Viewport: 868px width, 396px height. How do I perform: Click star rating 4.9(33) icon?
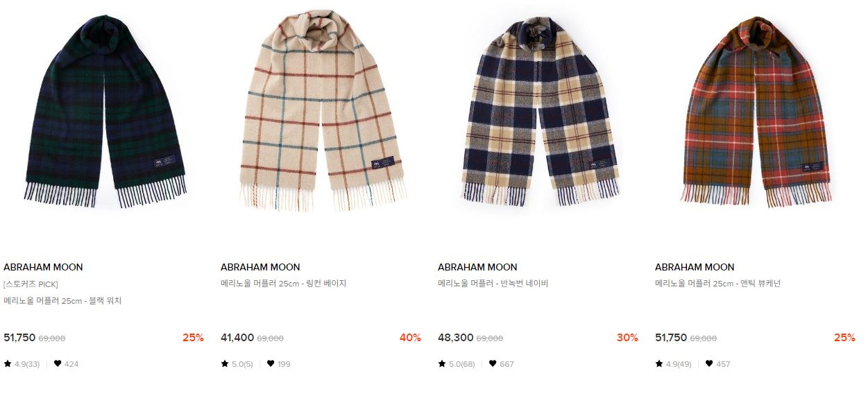pos(8,363)
